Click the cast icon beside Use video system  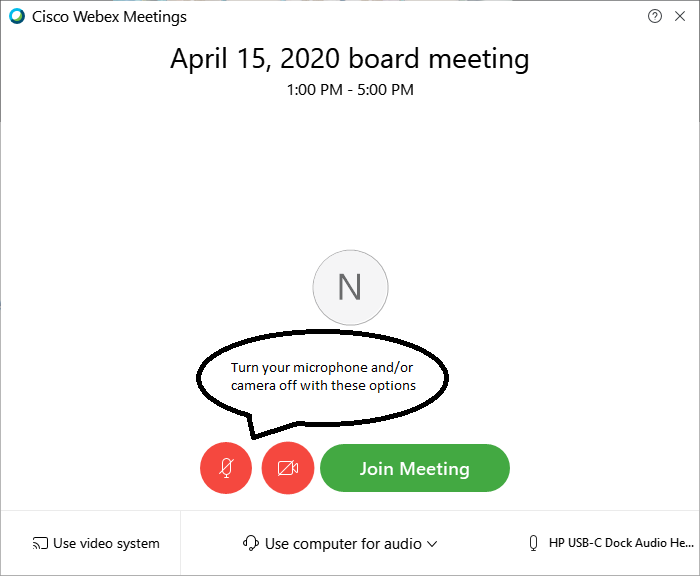[40, 543]
